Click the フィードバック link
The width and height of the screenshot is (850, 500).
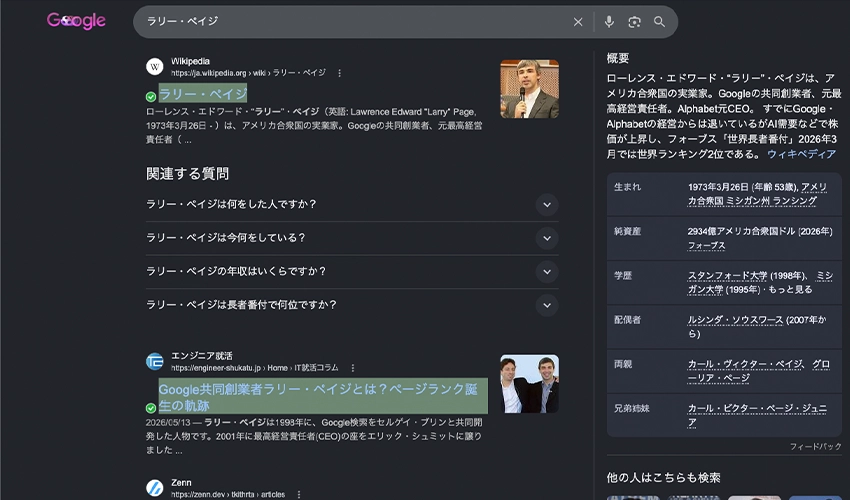815,446
